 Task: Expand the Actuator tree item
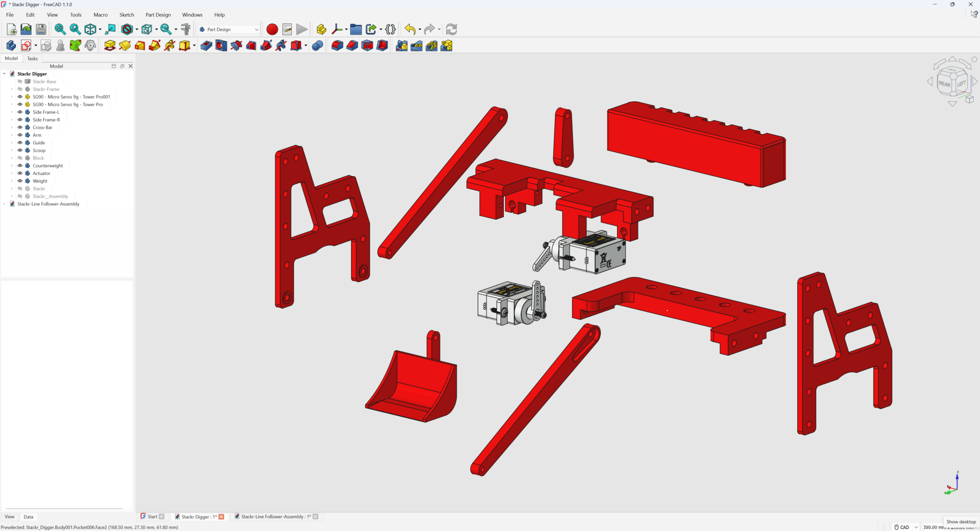coord(12,173)
